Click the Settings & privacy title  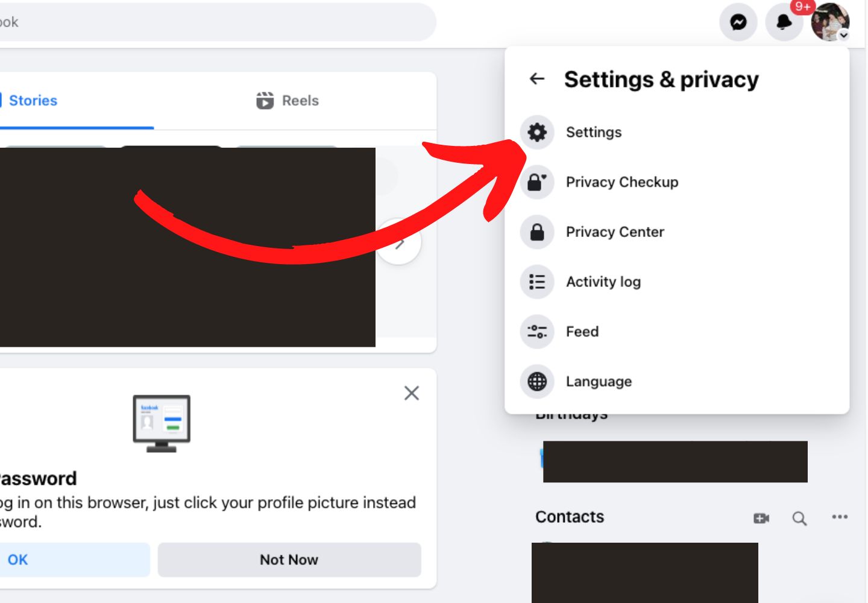click(661, 79)
